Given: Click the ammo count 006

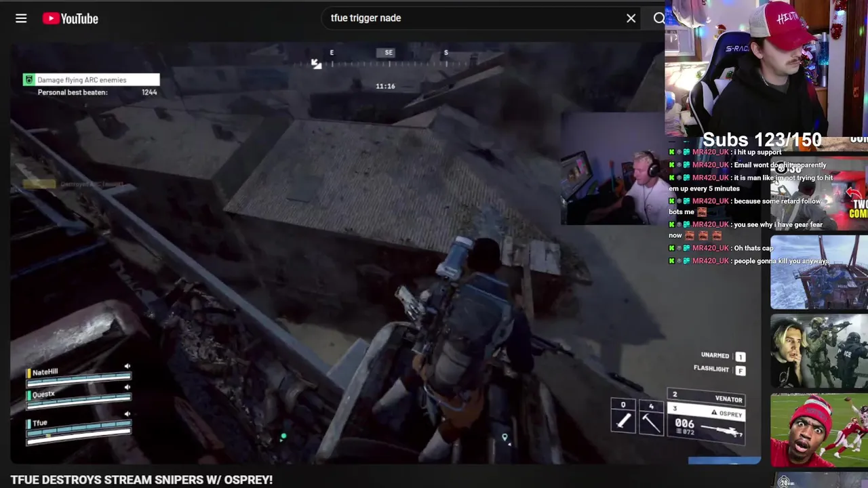Looking at the screenshot, I should coord(685,423).
